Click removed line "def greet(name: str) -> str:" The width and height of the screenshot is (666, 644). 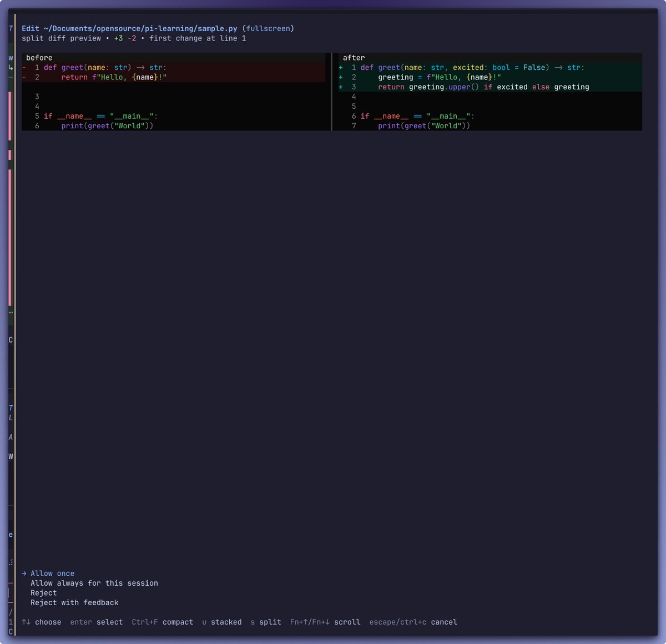(174, 67)
